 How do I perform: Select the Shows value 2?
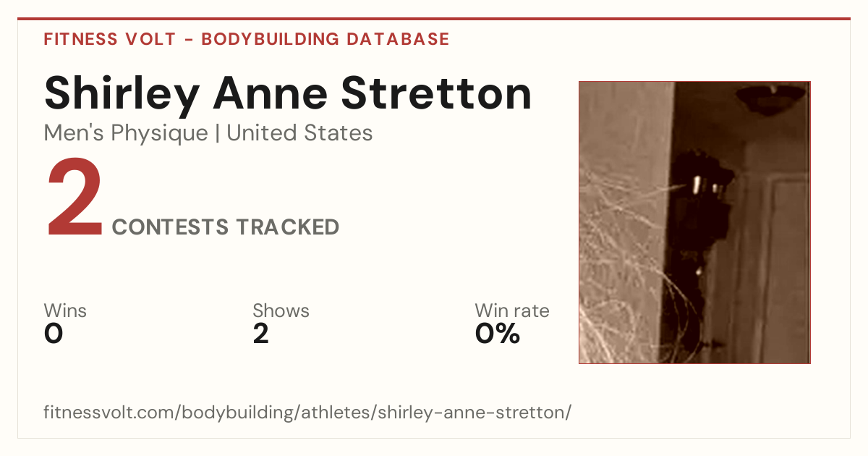coord(261,334)
